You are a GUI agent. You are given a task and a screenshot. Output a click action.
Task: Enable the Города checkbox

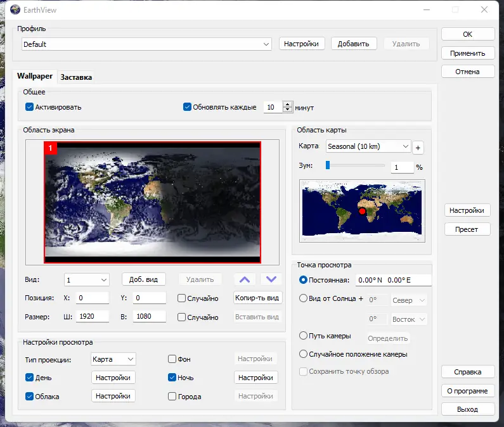tap(172, 396)
